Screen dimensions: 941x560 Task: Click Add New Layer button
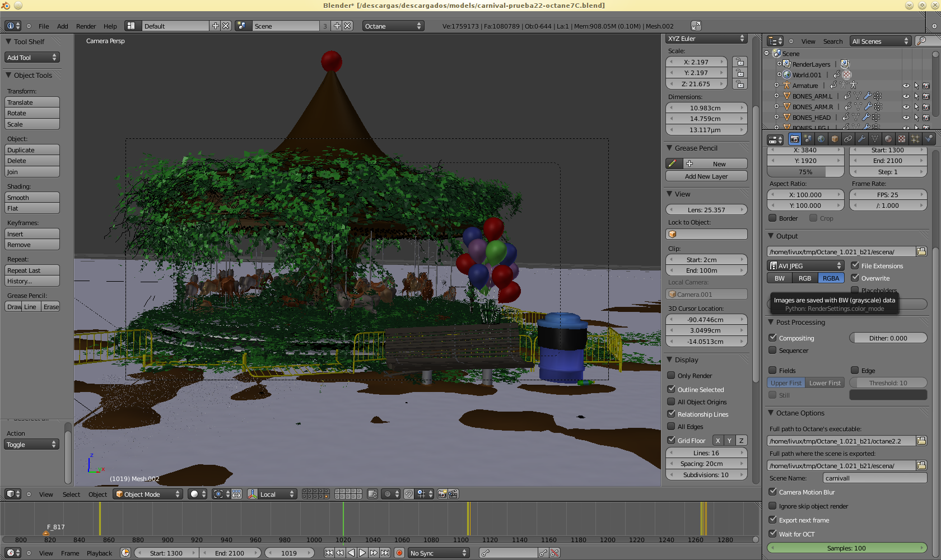(706, 176)
